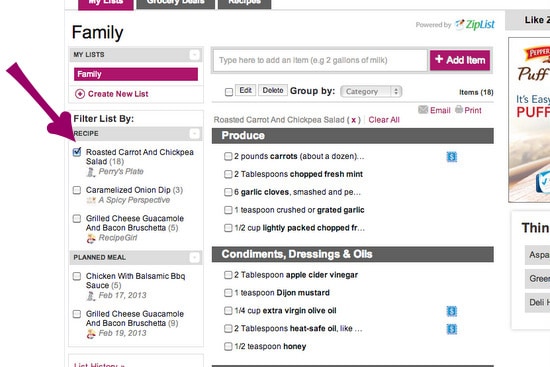Select the Family list in My Lists
Viewport: 550px width, 367px height.
point(136,74)
